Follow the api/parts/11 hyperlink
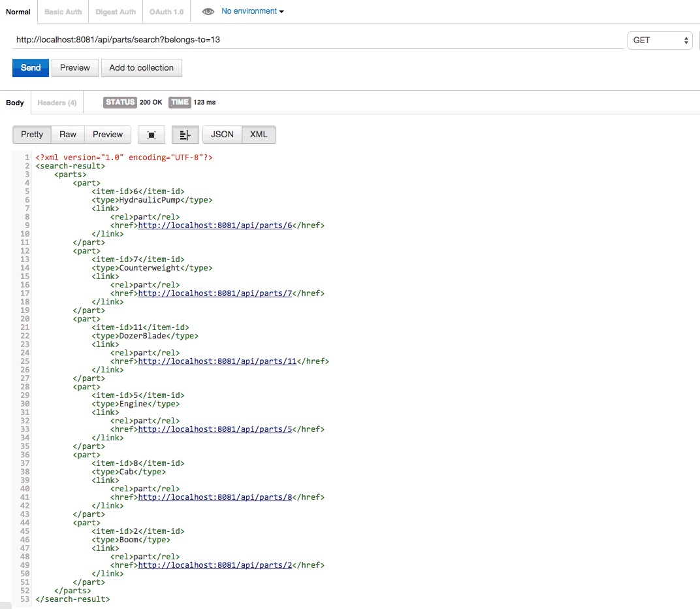Screen dimensions: 700x609 coord(217,361)
